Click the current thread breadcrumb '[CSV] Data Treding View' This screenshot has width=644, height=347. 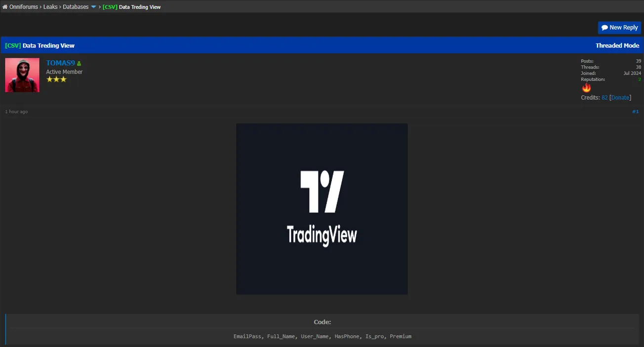131,7
